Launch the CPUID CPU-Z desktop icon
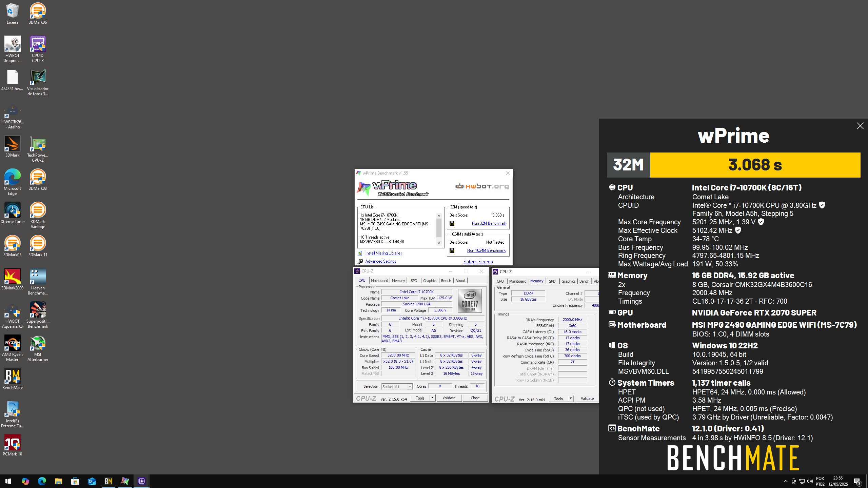 click(38, 49)
